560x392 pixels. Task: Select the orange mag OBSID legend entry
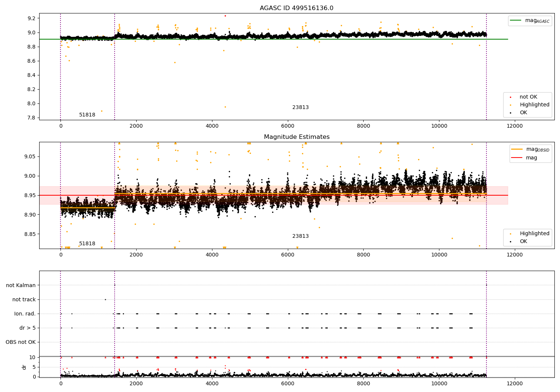tap(531, 149)
